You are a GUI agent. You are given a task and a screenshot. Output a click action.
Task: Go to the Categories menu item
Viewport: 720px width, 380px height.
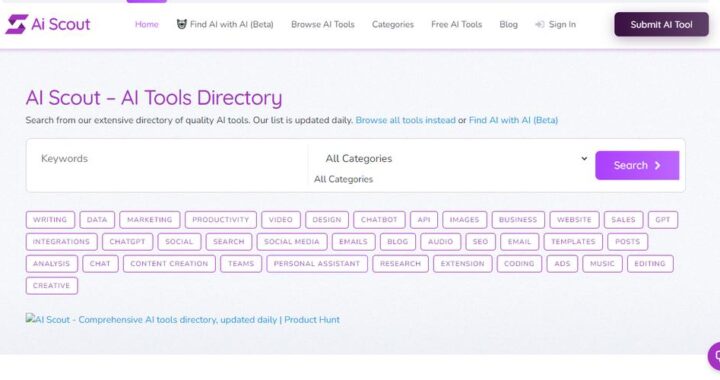point(393,24)
